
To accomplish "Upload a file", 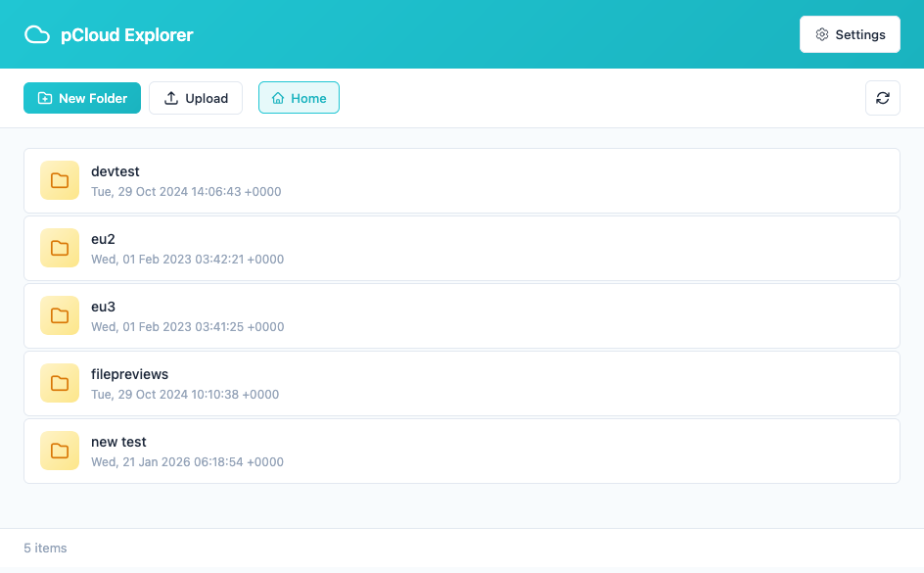I will [x=195, y=98].
